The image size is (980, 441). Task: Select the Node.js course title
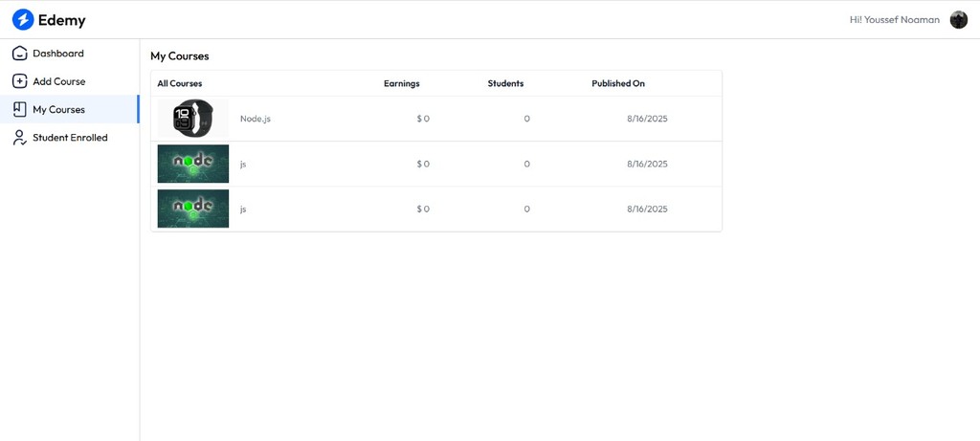pyautogui.click(x=256, y=119)
